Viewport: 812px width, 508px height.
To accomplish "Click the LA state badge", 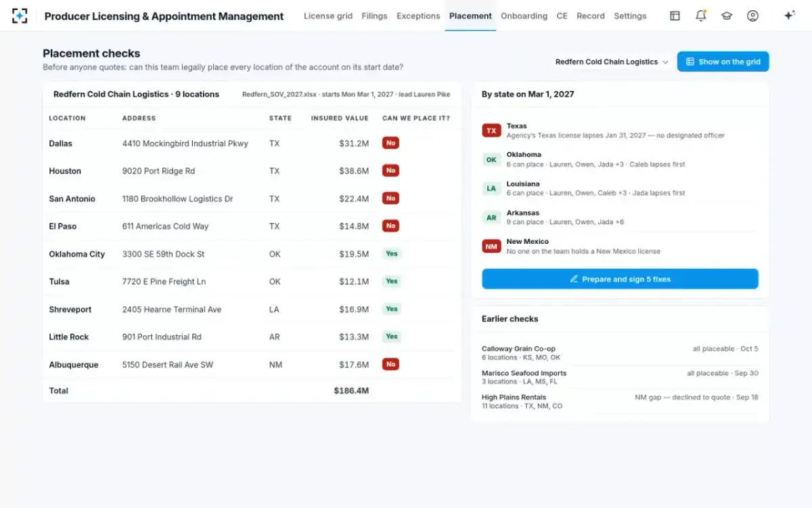I will [491, 189].
